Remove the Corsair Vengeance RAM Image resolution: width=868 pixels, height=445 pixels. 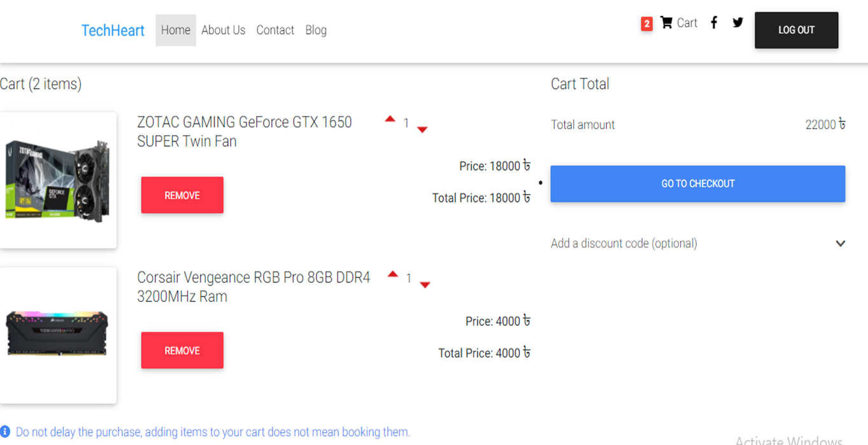coord(182,350)
